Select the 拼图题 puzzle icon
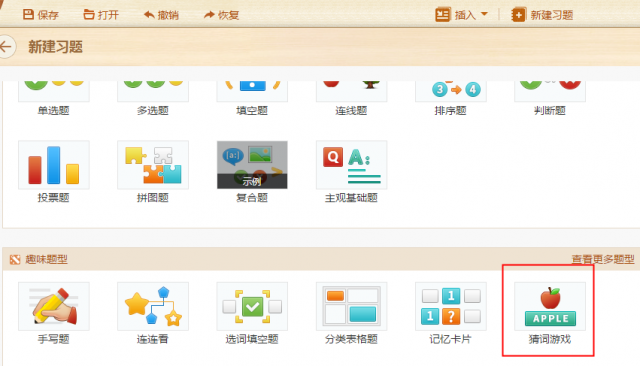 (153, 165)
